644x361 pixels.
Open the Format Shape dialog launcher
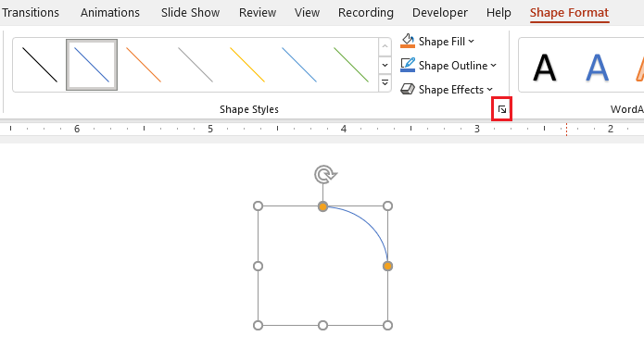pos(502,109)
